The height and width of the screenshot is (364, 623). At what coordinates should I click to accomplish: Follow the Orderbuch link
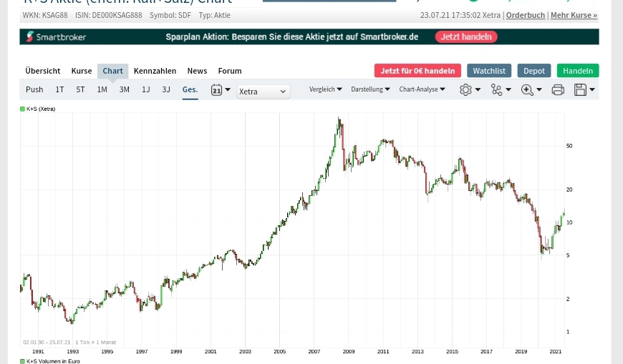(x=525, y=15)
